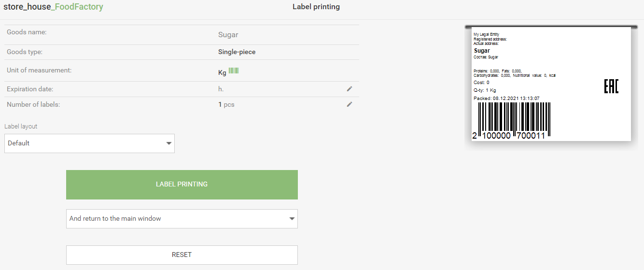Click the barcode image on the label preview
The height and width of the screenshot is (270, 644).
click(514, 121)
